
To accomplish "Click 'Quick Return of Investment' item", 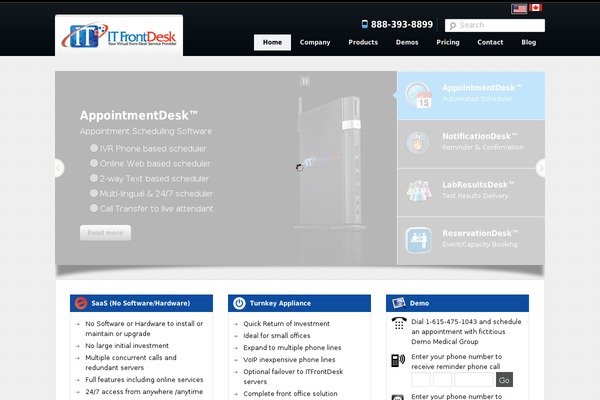I will click(x=286, y=323).
